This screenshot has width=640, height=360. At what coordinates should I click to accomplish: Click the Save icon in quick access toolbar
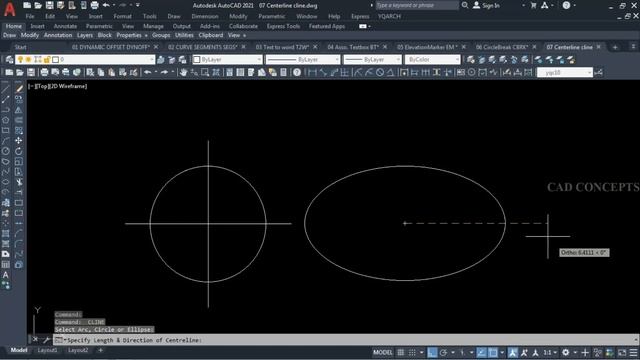click(x=49, y=5)
